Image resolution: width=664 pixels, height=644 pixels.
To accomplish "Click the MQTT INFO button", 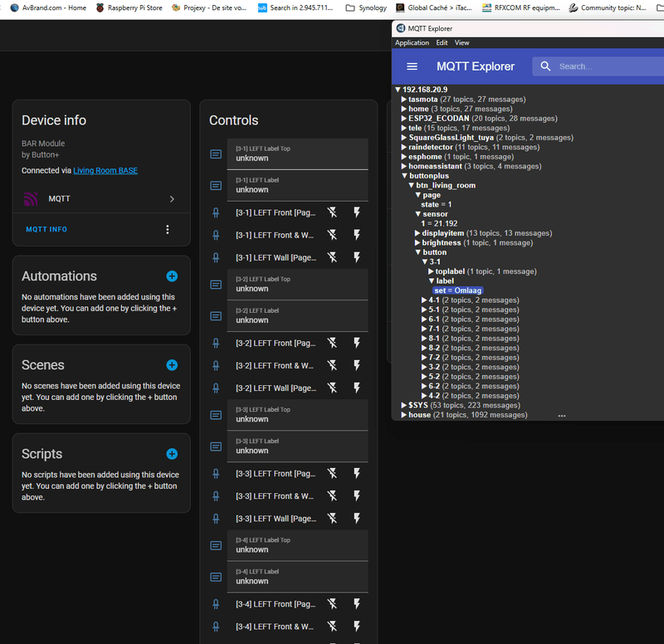I will [x=46, y=230].
